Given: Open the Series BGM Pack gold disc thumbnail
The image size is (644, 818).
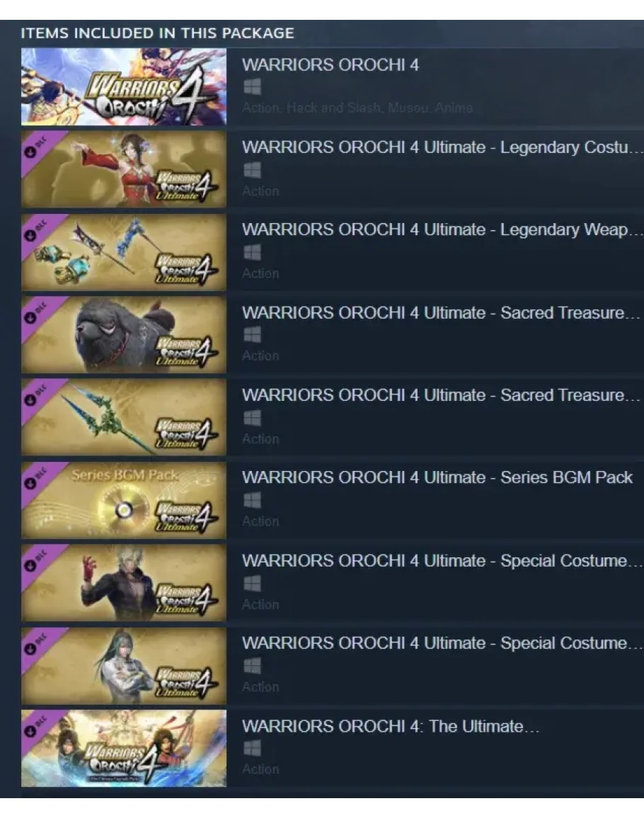Looking at the screenshot, I should coord(124,500).
